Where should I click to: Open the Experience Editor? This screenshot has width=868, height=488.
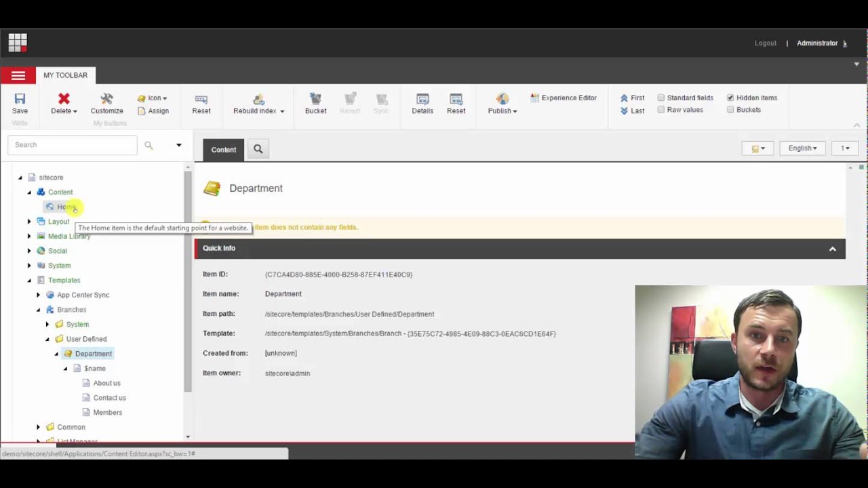pyautogui.click(x=564, y=98)
